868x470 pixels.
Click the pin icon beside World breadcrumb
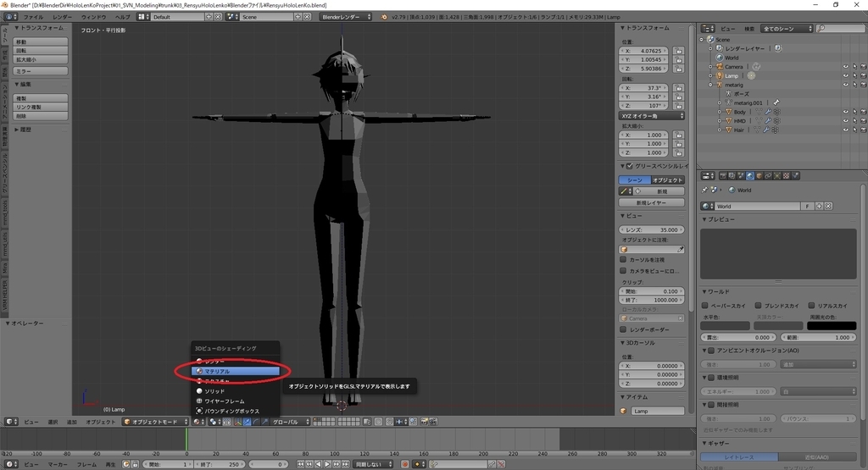pos(704,190)
